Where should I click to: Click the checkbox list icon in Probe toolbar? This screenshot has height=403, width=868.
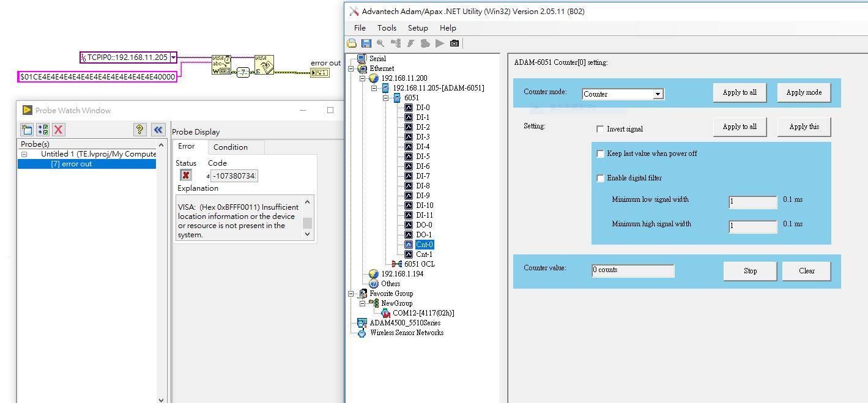(43, 129)
